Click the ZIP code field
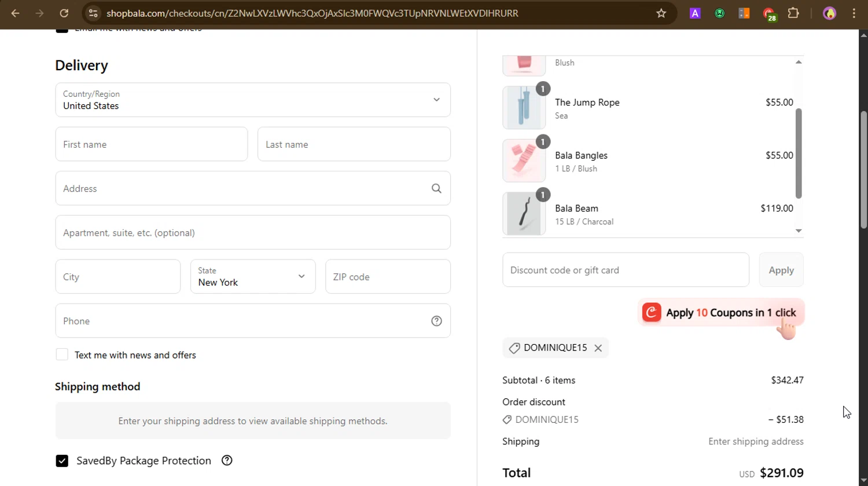Screen dimensions: 868x486 (x=388, y=276)
